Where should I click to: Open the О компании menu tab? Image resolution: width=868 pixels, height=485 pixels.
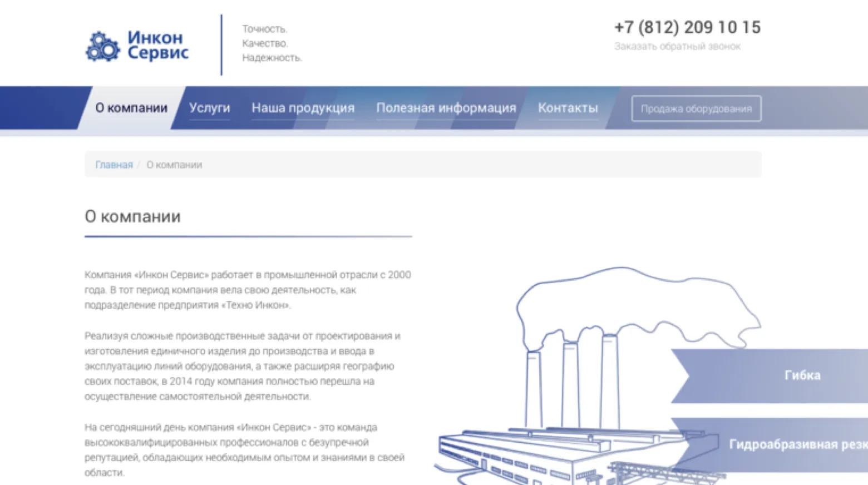click(x=131, y=108)
